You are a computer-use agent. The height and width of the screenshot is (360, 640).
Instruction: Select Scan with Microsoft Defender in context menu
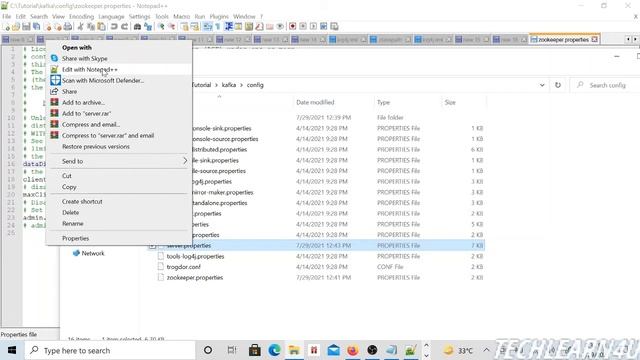point(118,80)
